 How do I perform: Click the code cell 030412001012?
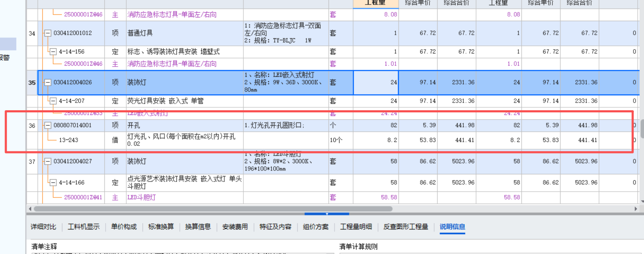72,33
